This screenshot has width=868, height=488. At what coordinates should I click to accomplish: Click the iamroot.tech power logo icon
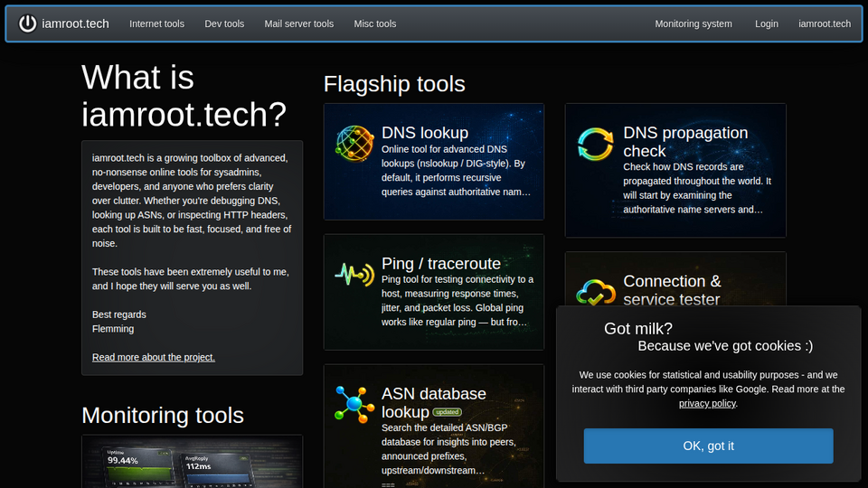click(x=27, y=23)
